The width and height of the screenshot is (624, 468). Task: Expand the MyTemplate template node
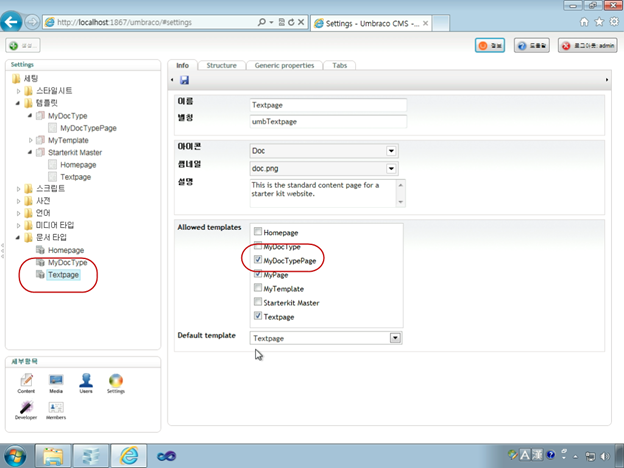[30, 140]
